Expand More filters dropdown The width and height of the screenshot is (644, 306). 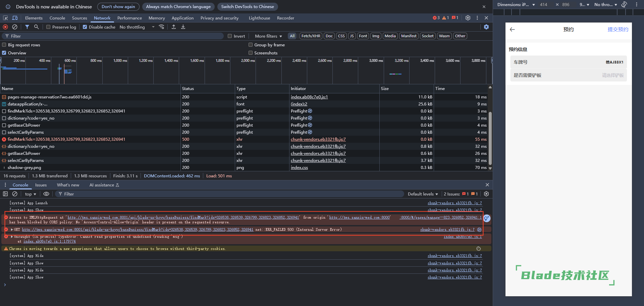click(268, 36)
